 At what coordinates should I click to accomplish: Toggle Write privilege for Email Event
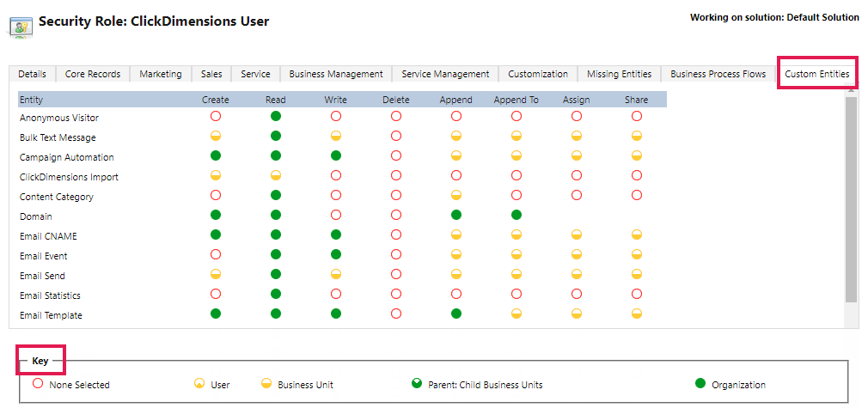[336, 254]
